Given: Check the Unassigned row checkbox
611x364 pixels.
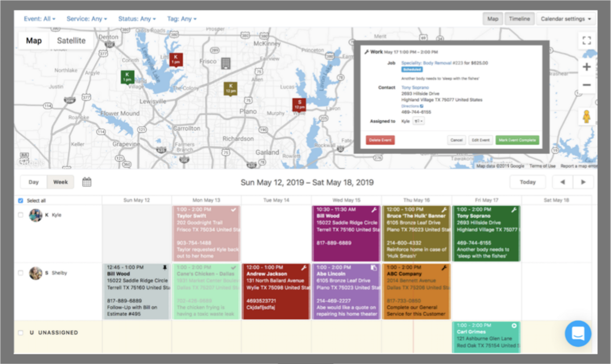Looking at the screenshot, I should click(21, 332).
